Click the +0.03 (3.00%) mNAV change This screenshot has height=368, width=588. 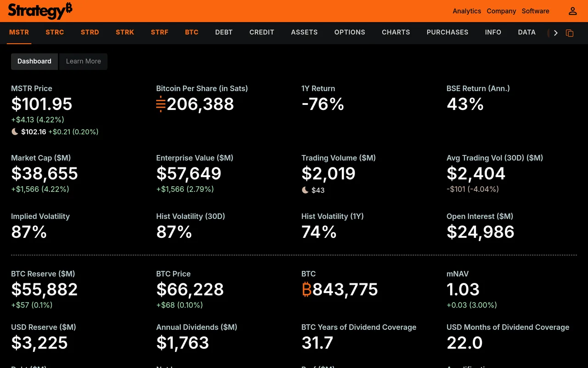[472, 305]
